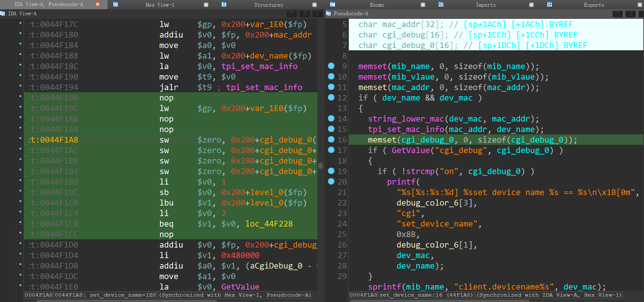Click the Exports tab icon
Image resolution: width=644 pixels, height=302 pixels.
pyautogui.click(x=549, y=4)
